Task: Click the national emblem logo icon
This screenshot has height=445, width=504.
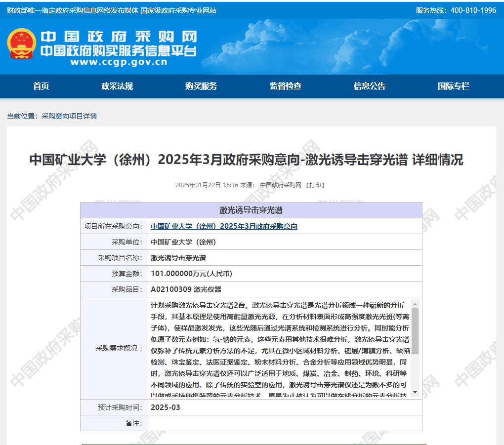Action: pos(22,44)
